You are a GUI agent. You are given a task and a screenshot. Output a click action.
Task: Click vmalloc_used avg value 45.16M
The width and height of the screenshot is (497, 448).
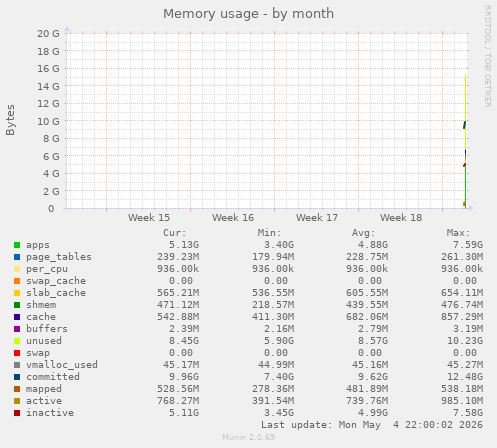click(370, 365)
